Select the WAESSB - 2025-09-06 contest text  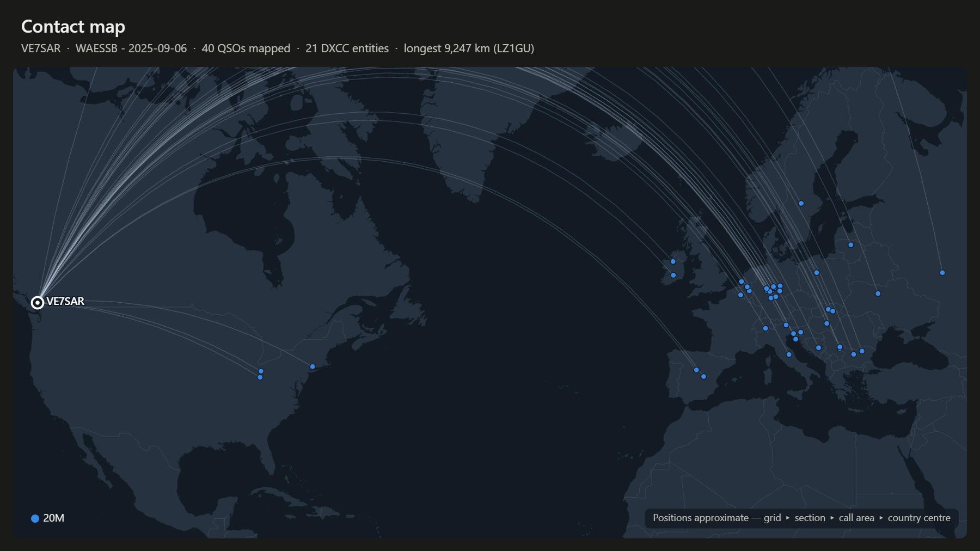[131, 48]
